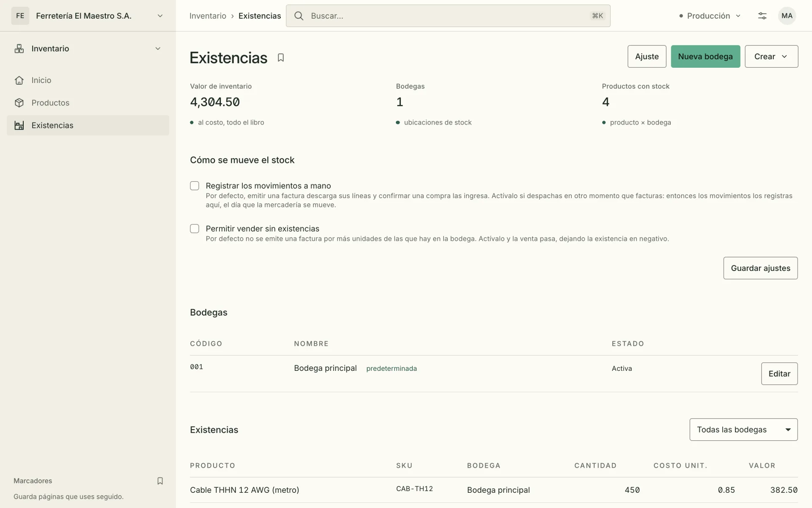Image resolution: width=812 pixels, height=508 pixels.
Task: Click the Activa status cell
Action: (x=622, y=368)
